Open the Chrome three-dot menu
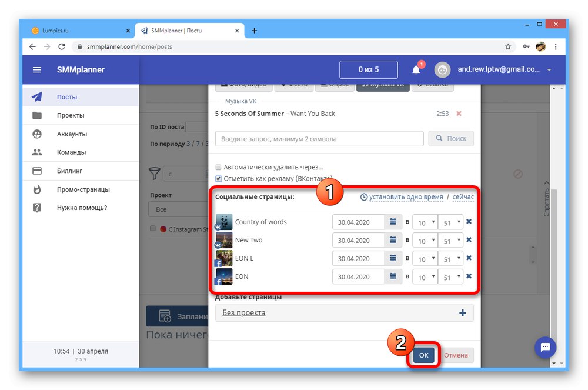Viewport: 588px width, 390px height. [556, 46]
